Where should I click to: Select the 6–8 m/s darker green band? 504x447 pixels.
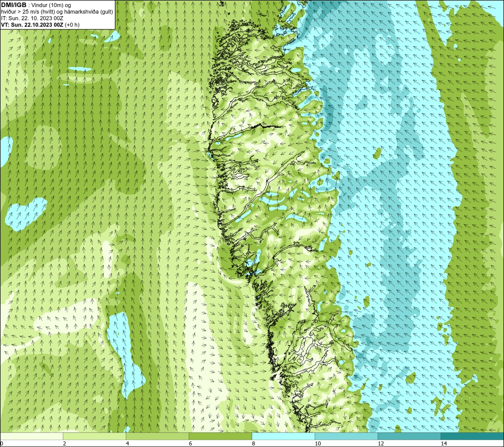221,436
